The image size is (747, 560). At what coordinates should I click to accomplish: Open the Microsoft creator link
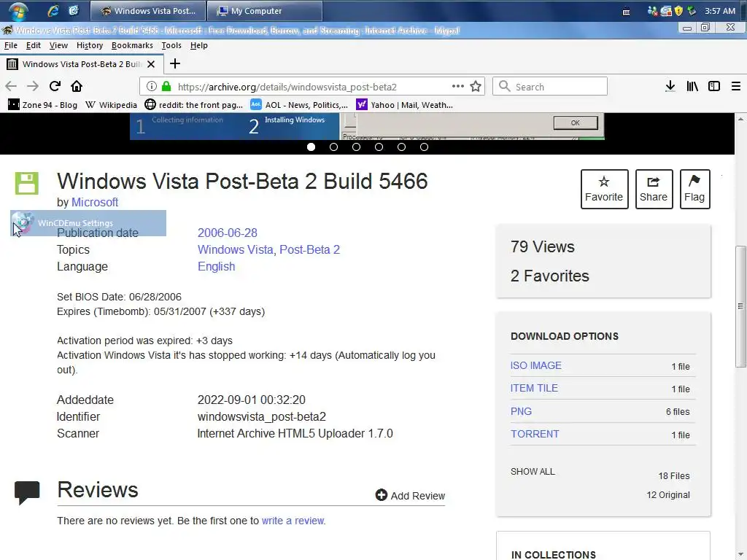click(x=94, y=203)
